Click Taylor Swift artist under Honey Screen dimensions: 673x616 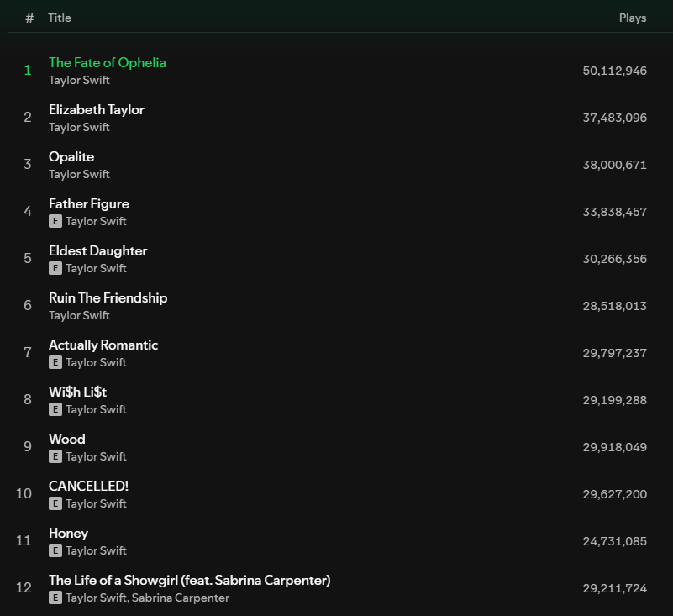pos(96,550)
